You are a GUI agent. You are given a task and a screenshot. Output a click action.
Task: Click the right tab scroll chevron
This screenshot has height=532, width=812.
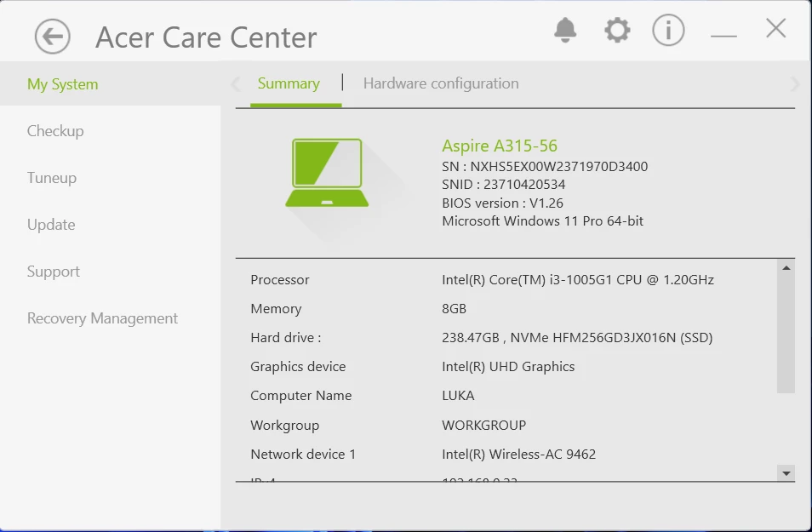tap(795, 83)
